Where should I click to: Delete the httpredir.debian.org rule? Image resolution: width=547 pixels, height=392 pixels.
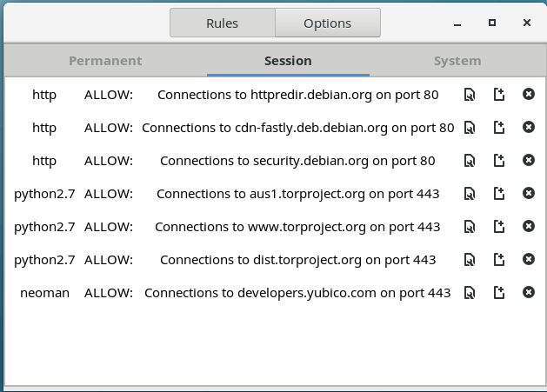[528, 95]
